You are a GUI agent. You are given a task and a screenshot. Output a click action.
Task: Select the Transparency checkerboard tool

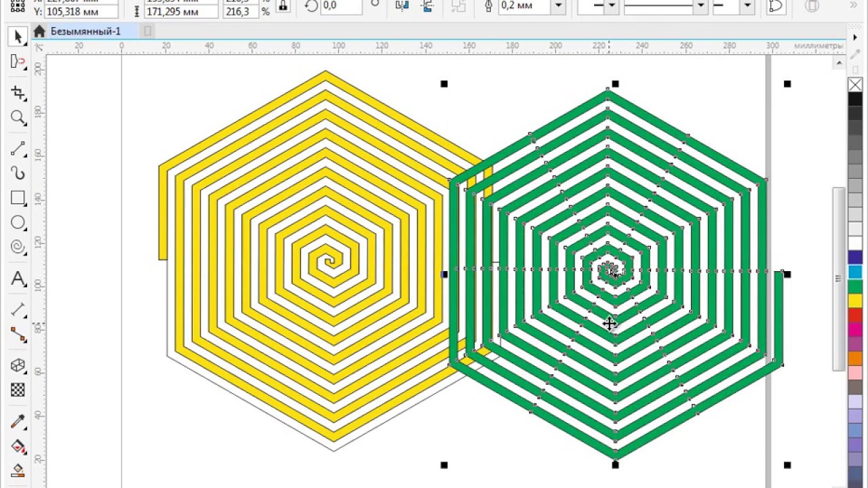18,390
